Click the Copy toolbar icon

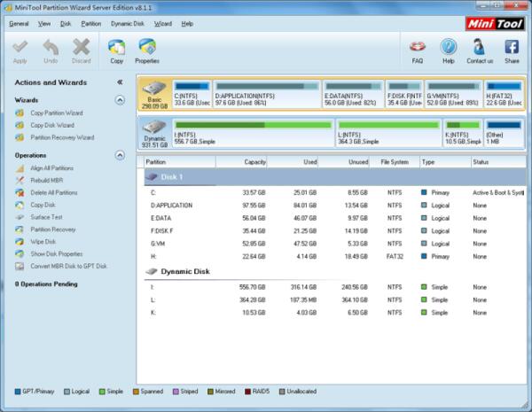point(116,50)
